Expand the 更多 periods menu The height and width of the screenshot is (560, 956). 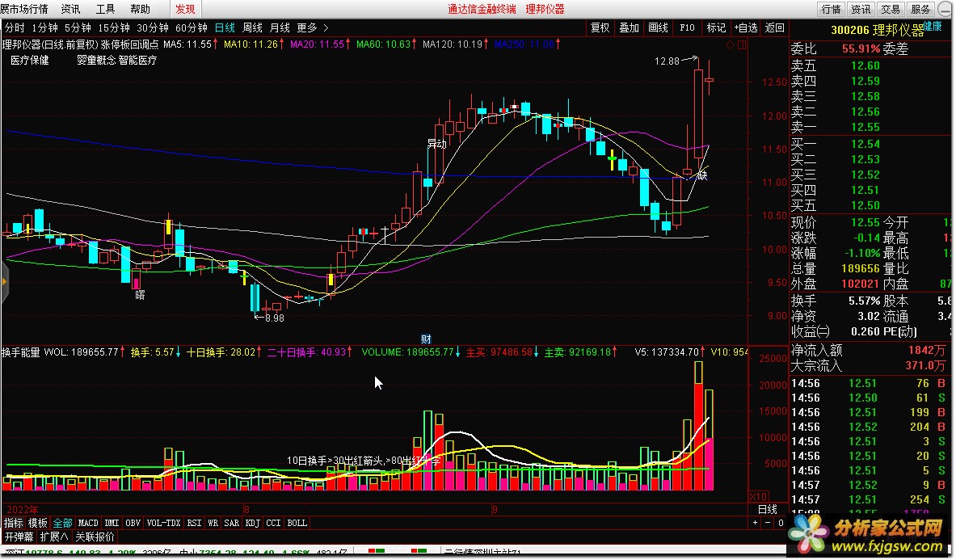pos(307,28)
